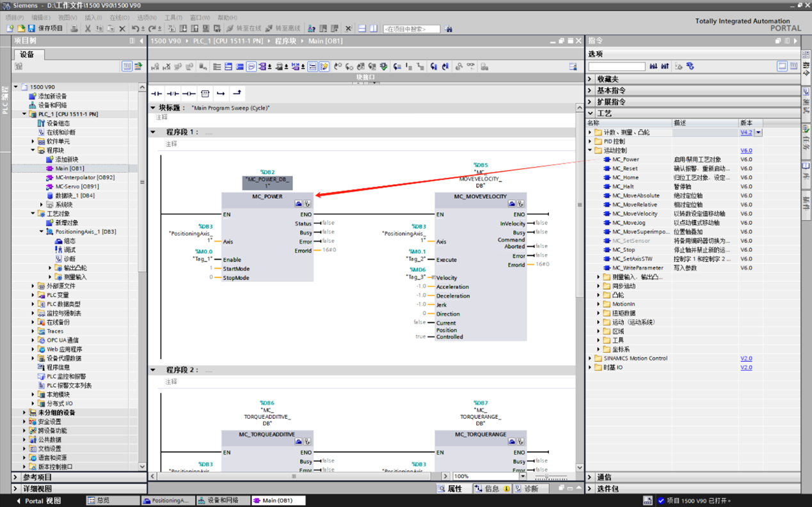812x507 pixels.
Task: Expand the 详细视图 details view panel
Action: coord(16,489)
